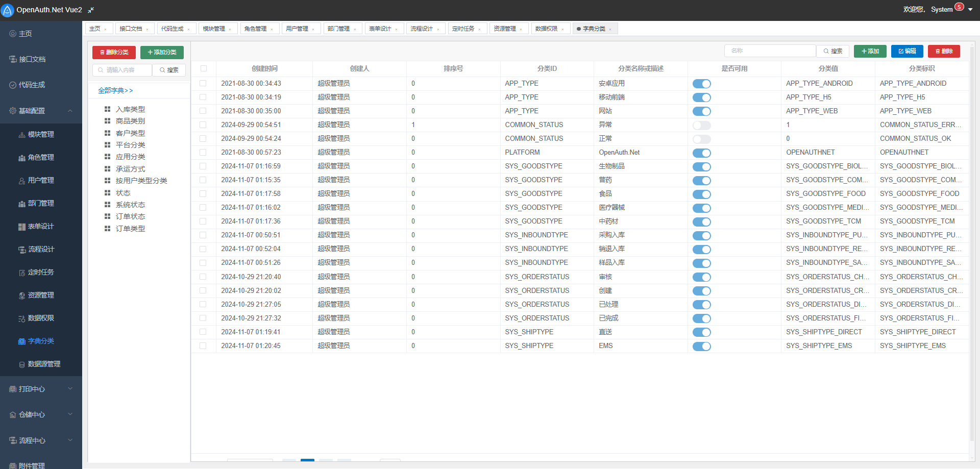The height and width of the screenshot is (469, 980).
Task: Click the 搜索 button beside 名称 field
Action: [x=833, y=51]
